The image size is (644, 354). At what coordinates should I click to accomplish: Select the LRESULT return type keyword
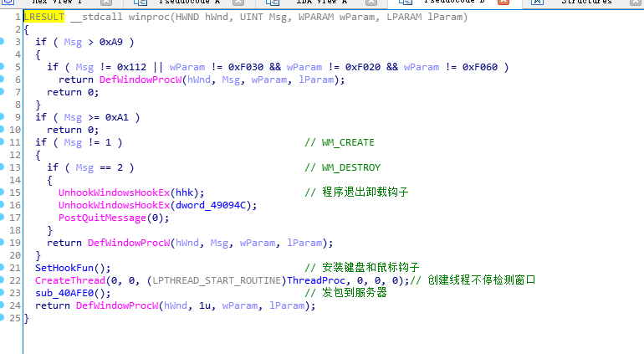pyautogui.click(x=44, y=17)
